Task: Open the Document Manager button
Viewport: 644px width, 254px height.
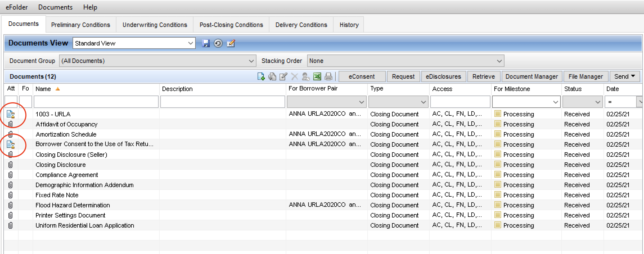Action: [531, 76]
